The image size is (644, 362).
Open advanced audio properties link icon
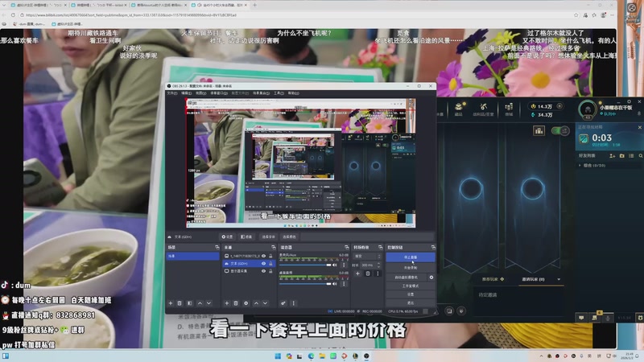pyautogui.click(x=283, y=303)
